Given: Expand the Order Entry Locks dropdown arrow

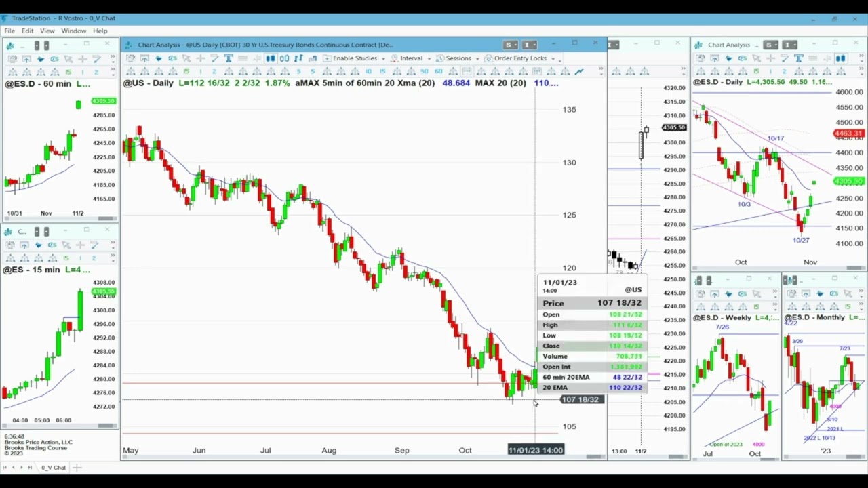Looking at the screenshot, I should 553,59.
